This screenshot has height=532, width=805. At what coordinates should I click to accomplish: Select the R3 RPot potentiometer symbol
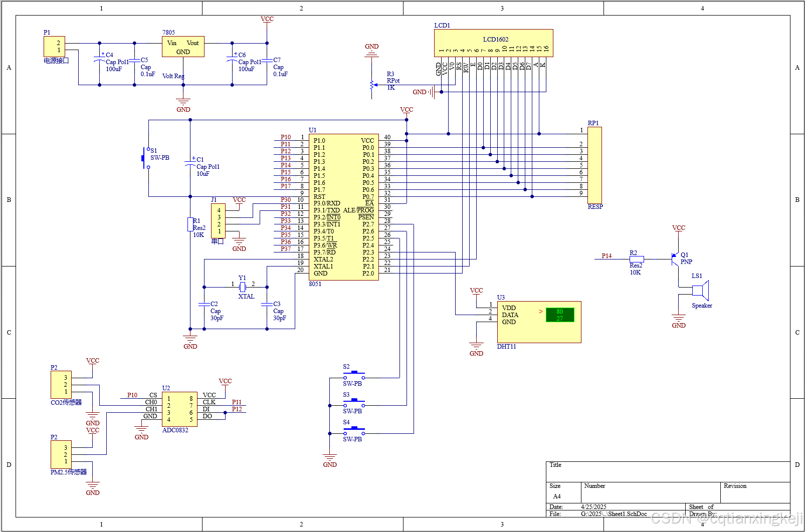(372, 85)
